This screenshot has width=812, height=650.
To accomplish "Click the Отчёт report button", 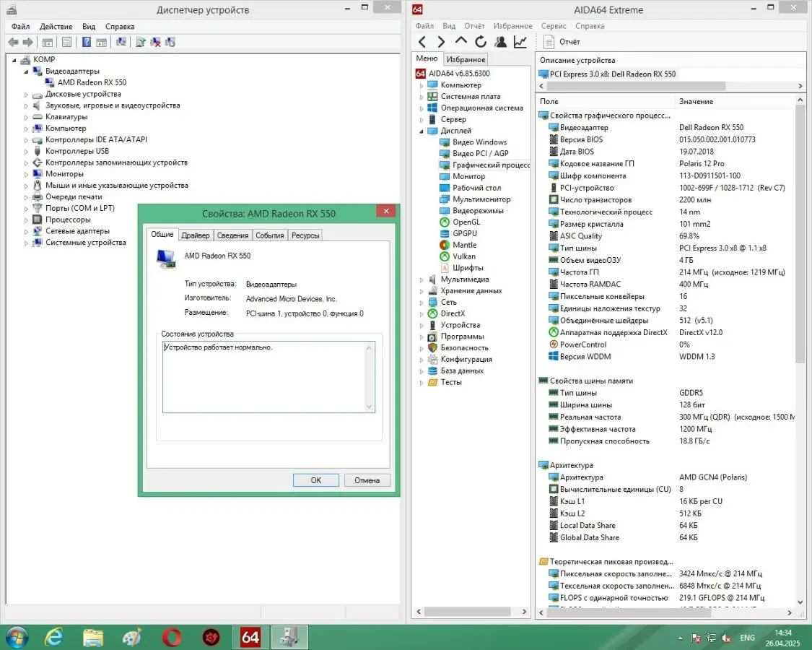I will (562, 42).
